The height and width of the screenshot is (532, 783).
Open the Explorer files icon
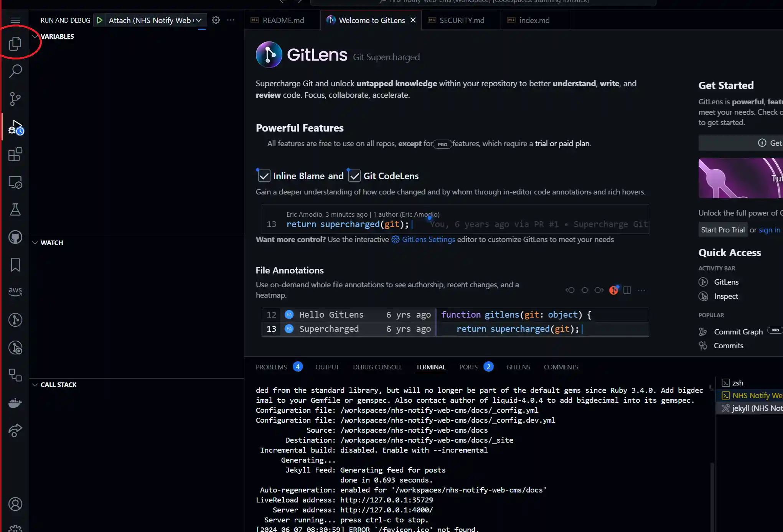[15, 43]
